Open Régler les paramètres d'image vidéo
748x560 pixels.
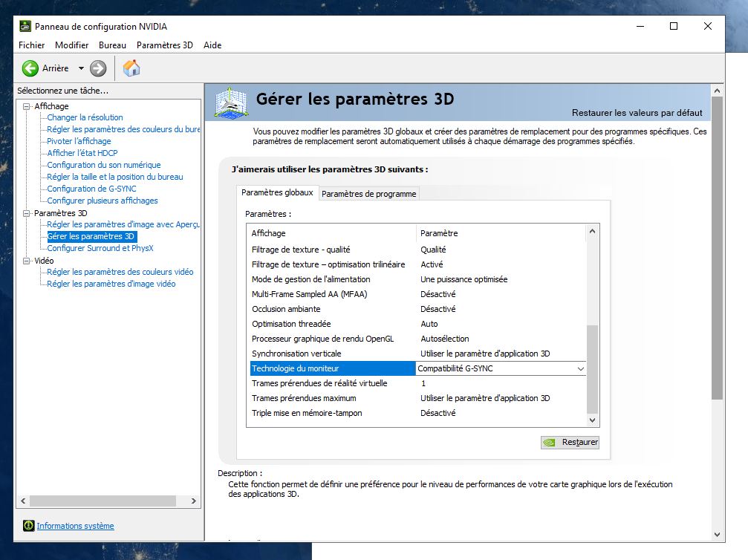[x=111, y=284]
